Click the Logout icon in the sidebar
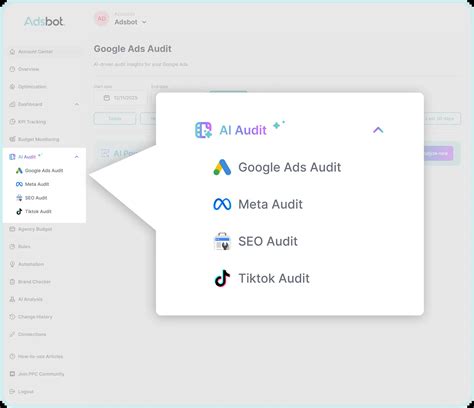This screenshot has width=474, height=408. (x=12, y=391)
